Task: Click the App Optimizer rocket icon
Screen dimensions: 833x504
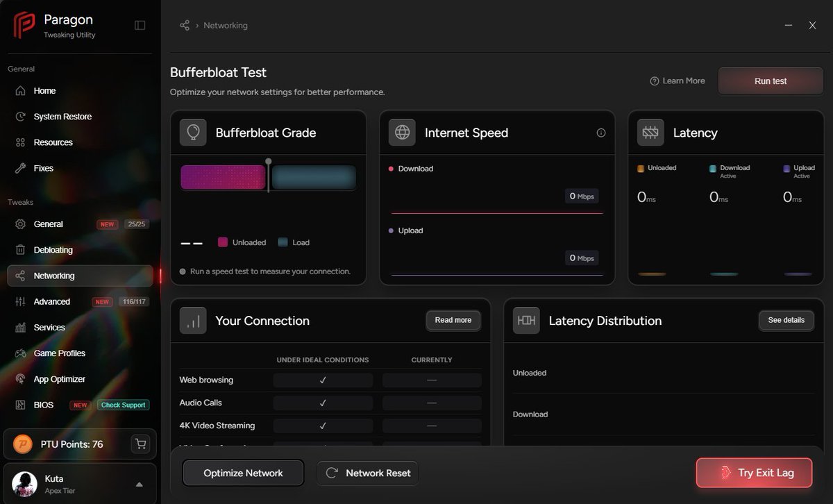Action: click(20, 379)
